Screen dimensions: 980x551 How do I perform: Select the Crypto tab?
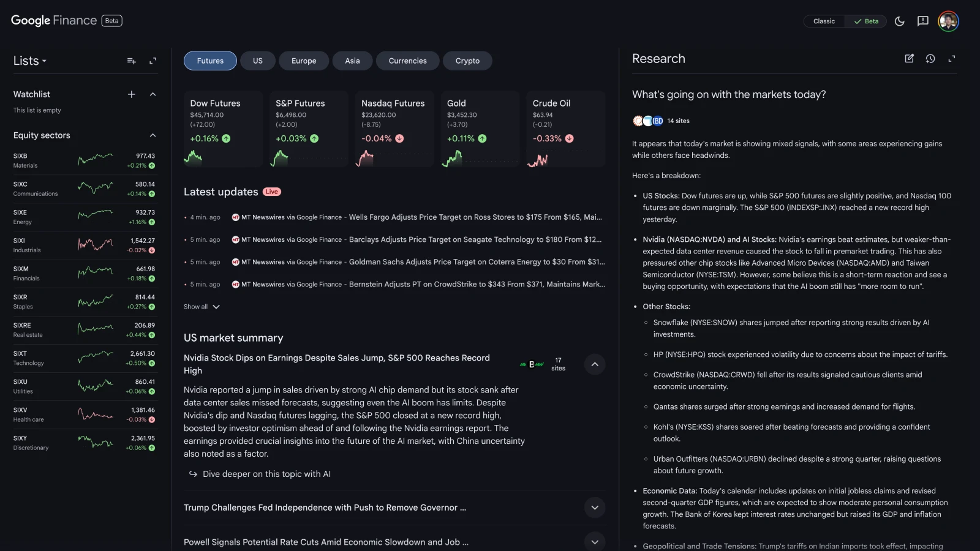[x=467, y=61]
